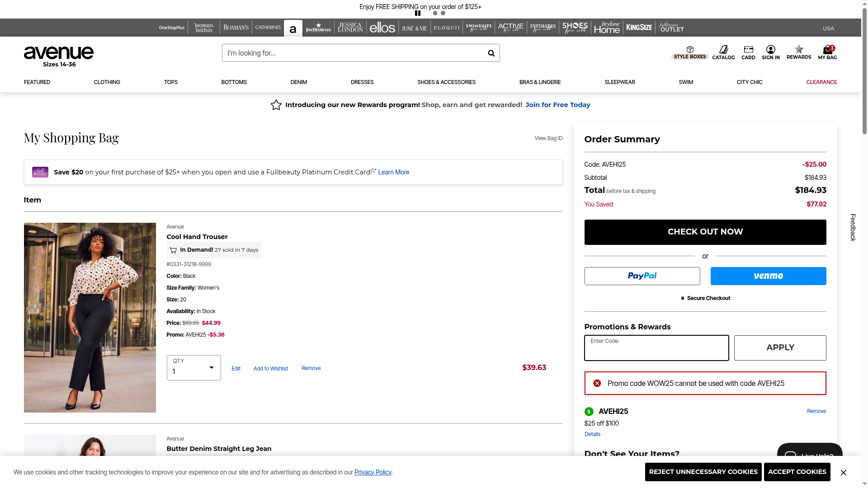868x488 pixels.
Task: Open the Feedback side tab
Action: [x=853, y=227]
